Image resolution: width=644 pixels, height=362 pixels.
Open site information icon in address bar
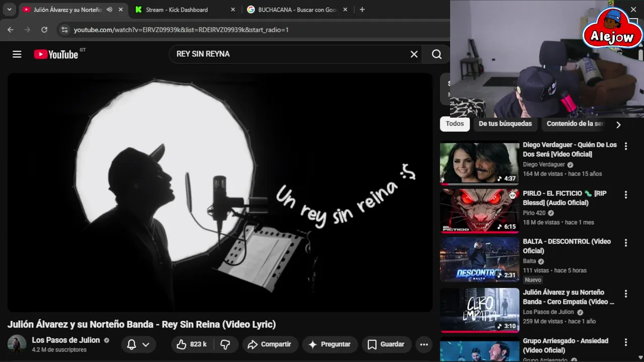click(x=64, y=30)
